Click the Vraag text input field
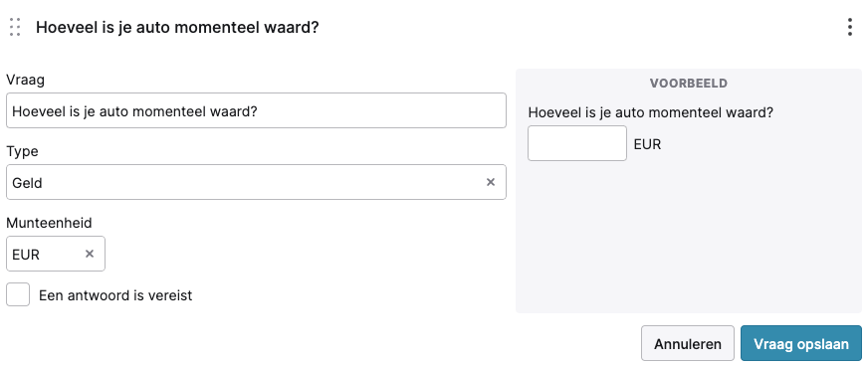This screenshot has width=868, height=366. coord(256,110)
